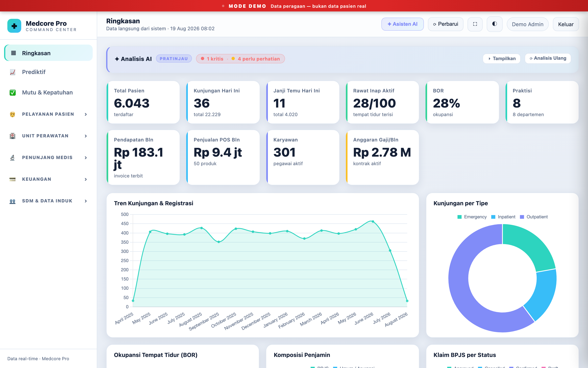Click the July 2026 data point
The image size is (588, 368).
[x=390, y=250]
